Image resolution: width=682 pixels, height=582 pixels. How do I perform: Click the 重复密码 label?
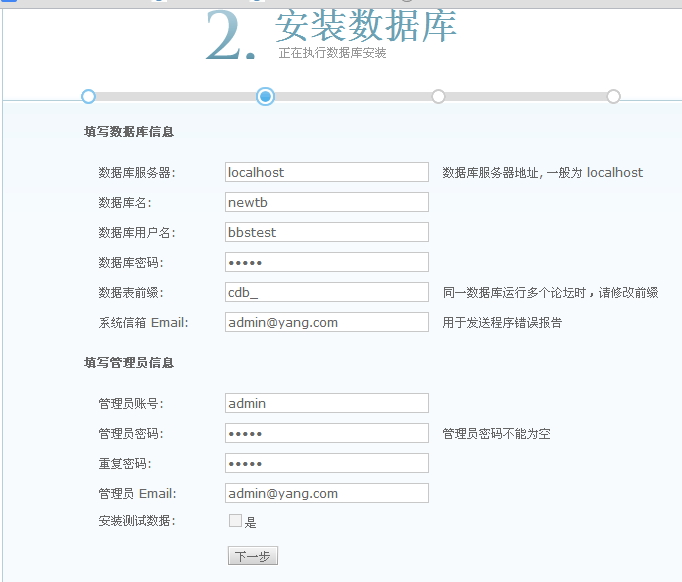coord(125,464)
